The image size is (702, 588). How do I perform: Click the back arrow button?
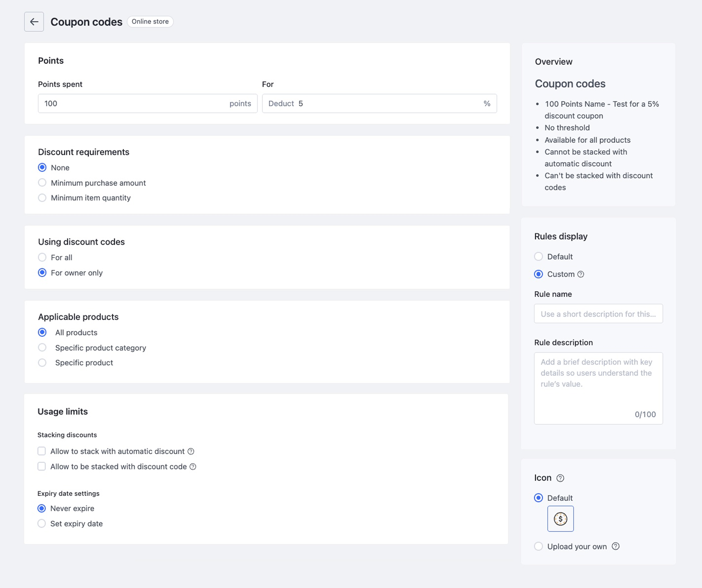tap(34, 22)
